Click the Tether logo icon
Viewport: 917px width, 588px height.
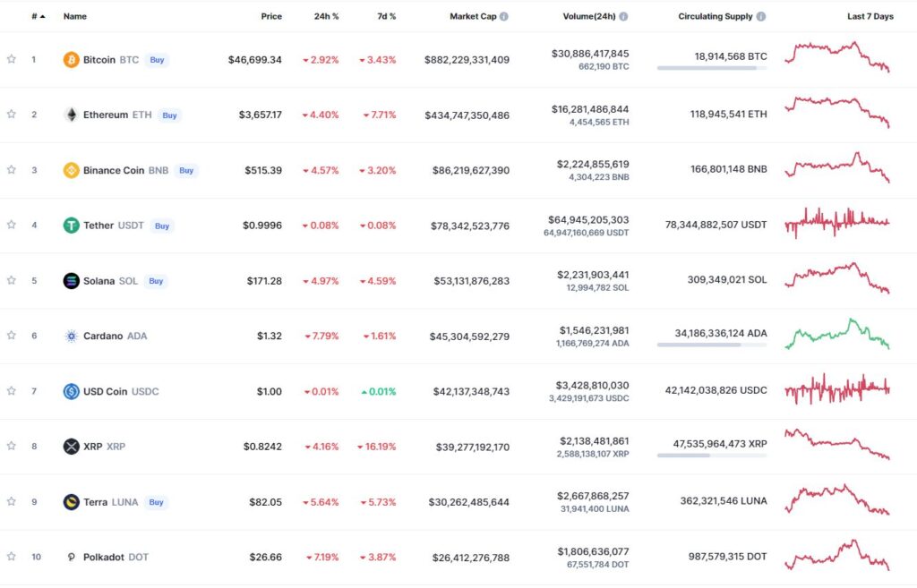pos(72,225)
